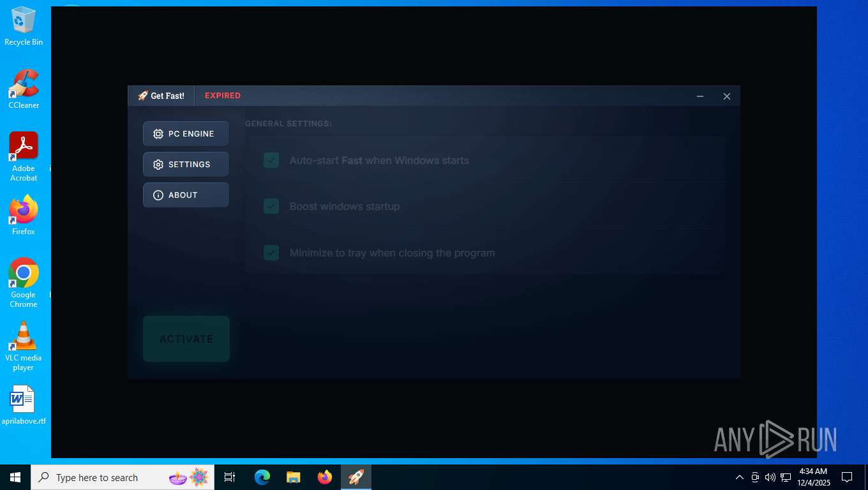This screenshot has width=868, height=490.
Task: Select the Get Fast! title tab
Action: pos(161,96)
